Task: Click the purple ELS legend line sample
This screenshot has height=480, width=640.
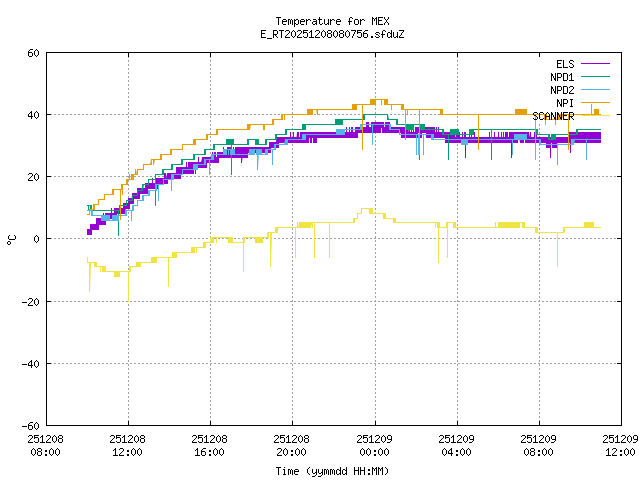Action: (594, 64)
